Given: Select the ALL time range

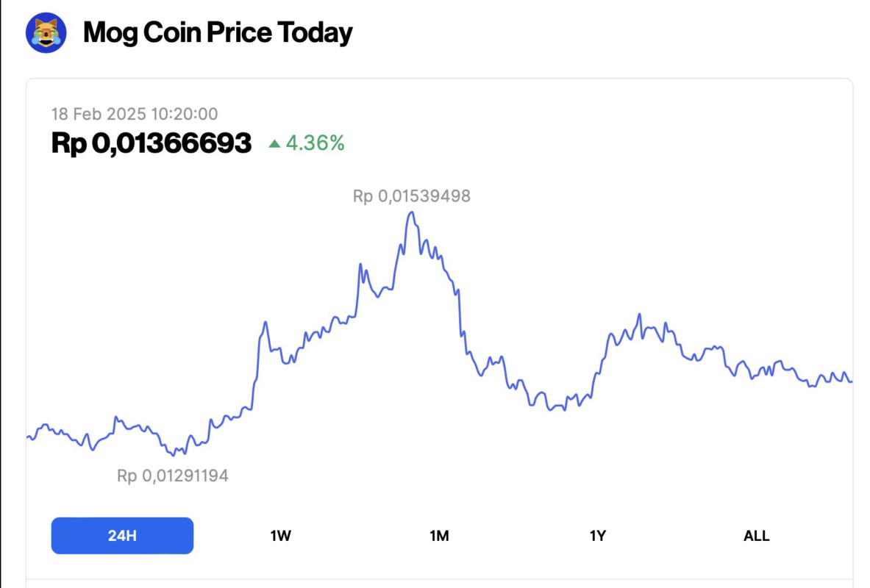Looking at the screenshot, I should click(756, 536).
